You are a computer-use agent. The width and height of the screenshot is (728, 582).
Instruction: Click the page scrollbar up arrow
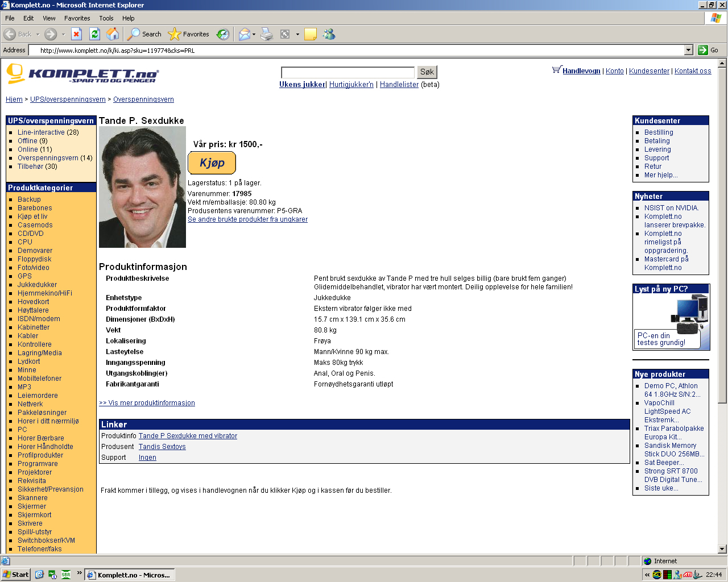(x=722, y=63)
